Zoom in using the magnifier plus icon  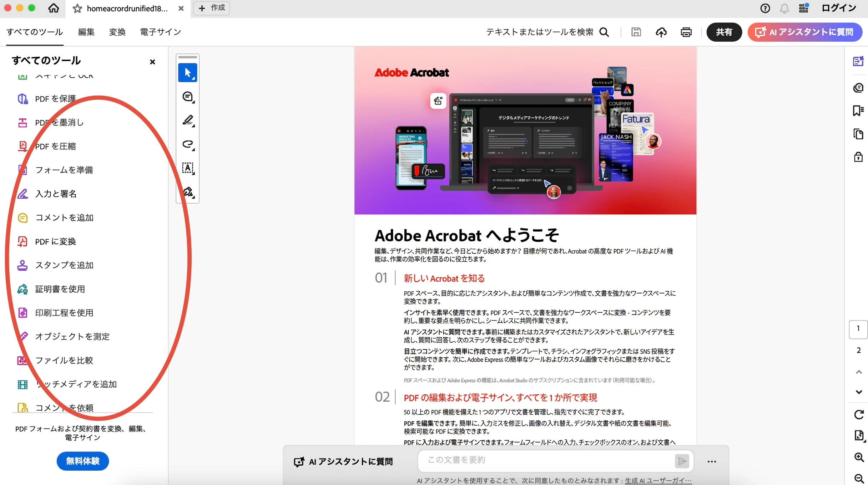(x=859, y=457)
